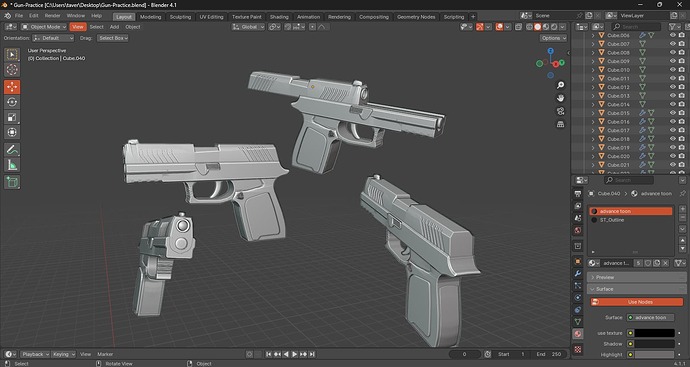Open the viewport Add menu

pyautogui.click(x=114, y=27)
